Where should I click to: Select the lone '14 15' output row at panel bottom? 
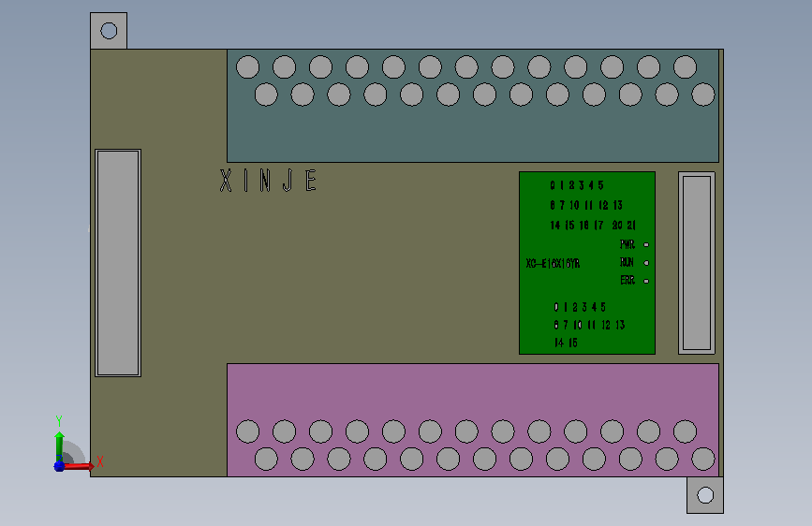[x=566, y=343]
